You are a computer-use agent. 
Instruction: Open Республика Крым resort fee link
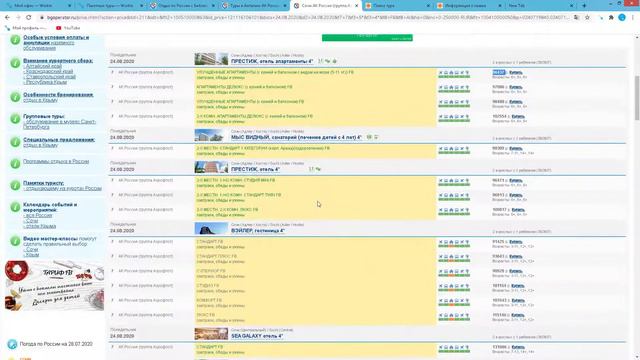pyautogui.click(x=45, y=82)
